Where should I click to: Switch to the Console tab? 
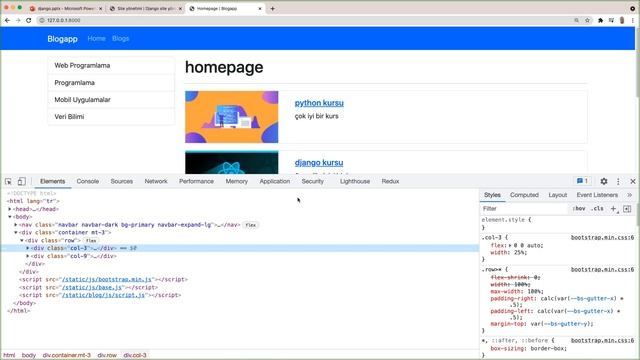pyautogui.click(x=88, y=181)
